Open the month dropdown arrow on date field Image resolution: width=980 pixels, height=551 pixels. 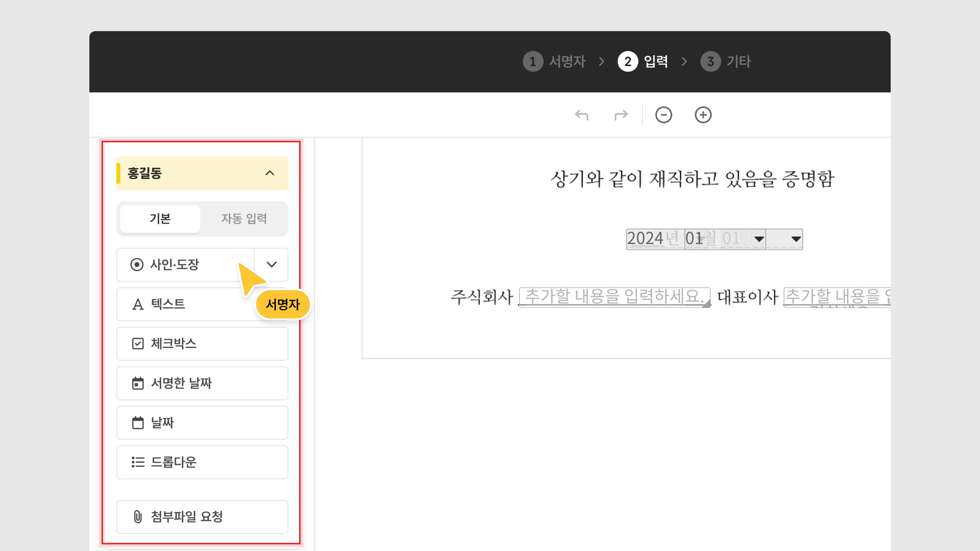759,239
